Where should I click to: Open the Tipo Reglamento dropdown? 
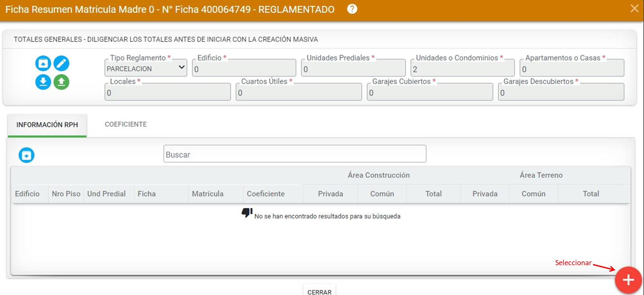146,68
